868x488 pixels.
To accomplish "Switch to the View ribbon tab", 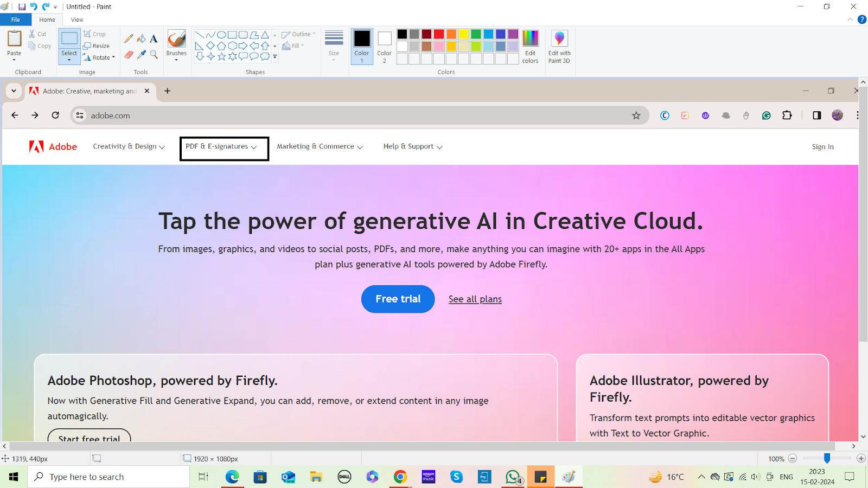I will click(77, 20).
